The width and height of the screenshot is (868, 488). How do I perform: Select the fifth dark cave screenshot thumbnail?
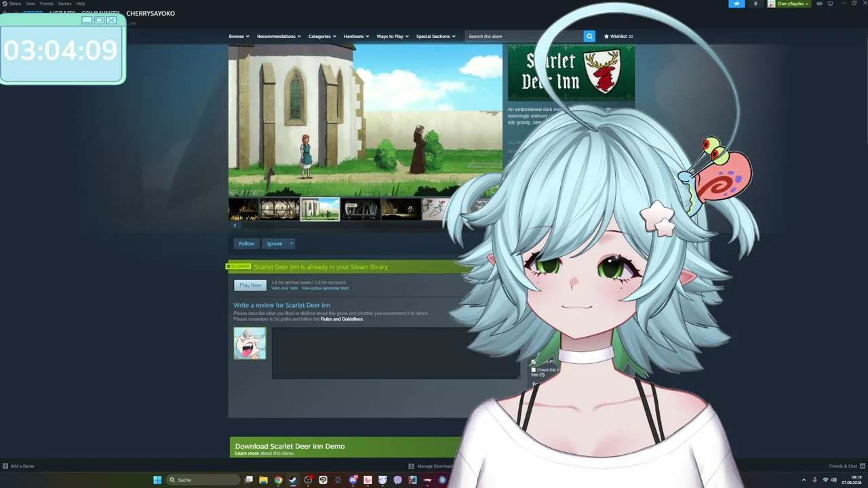point(400,209)
